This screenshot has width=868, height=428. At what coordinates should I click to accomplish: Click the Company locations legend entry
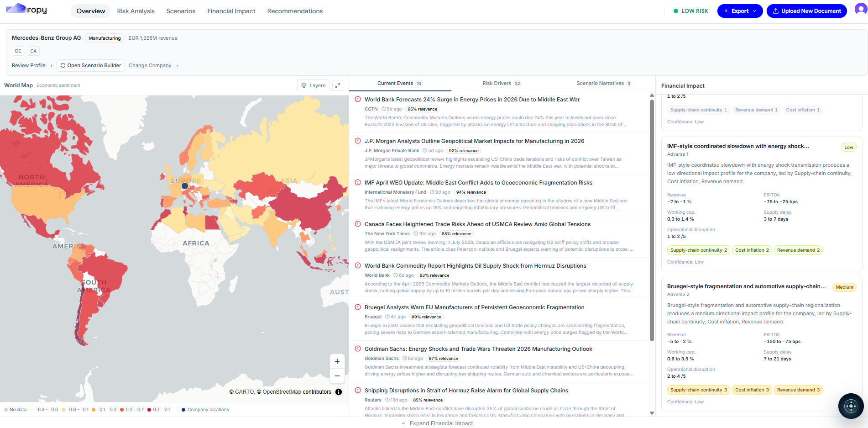coord(205,410)
